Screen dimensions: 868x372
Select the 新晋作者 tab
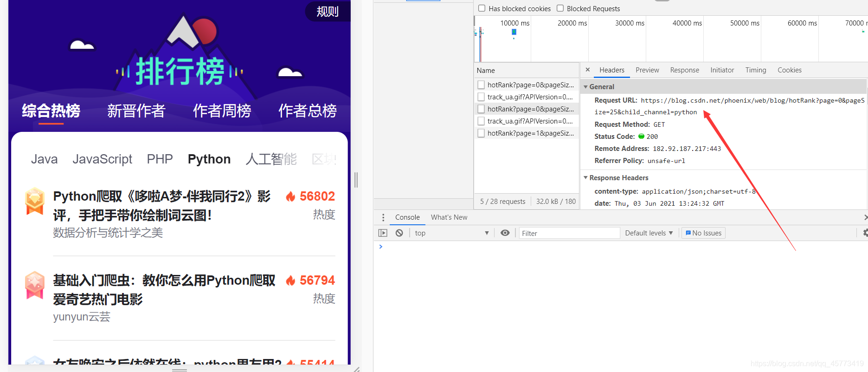tap(136, 111)
